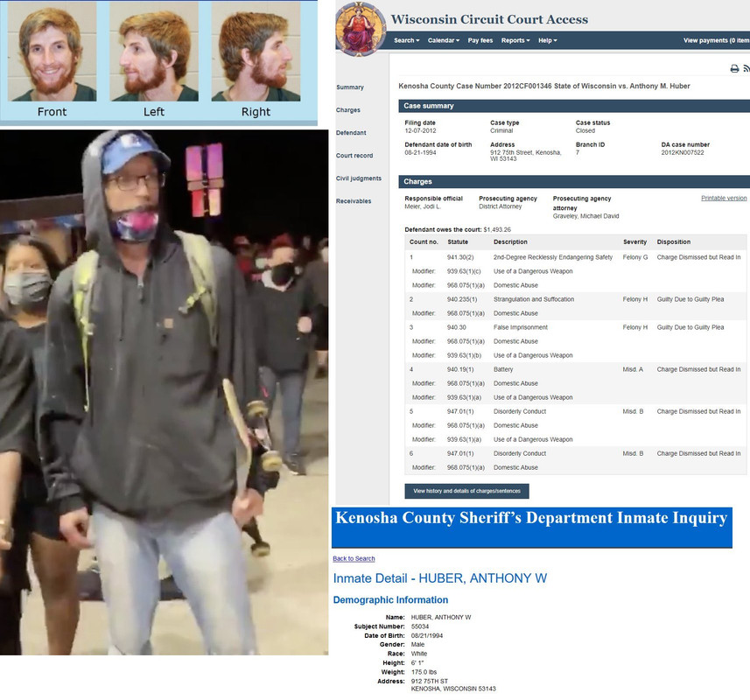Viewport: 750px width, 700px height.
Task: Click the Left profile mugshot photo
Action: click(x=153, y=53)
